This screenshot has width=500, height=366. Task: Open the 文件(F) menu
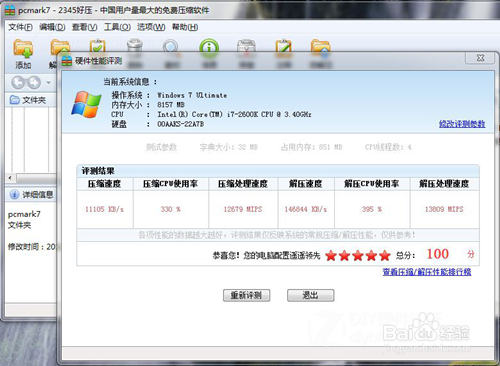coord(20,27)
